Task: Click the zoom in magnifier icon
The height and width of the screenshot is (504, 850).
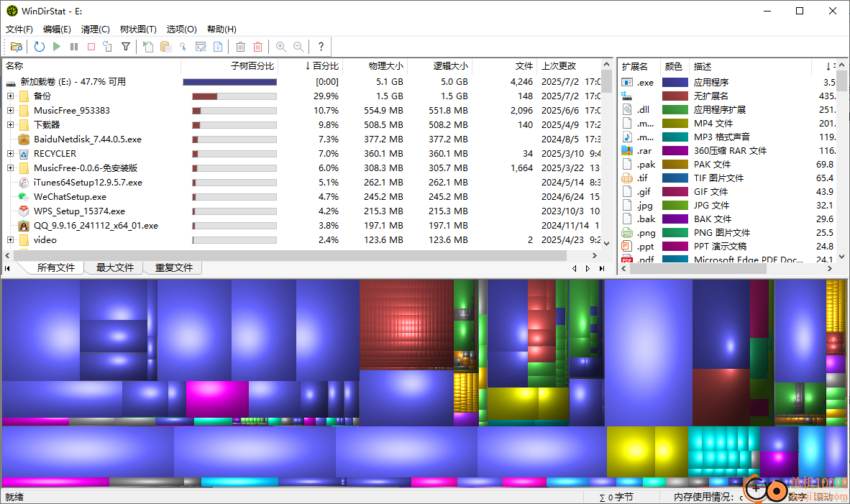Action: [x=280, y=47]
